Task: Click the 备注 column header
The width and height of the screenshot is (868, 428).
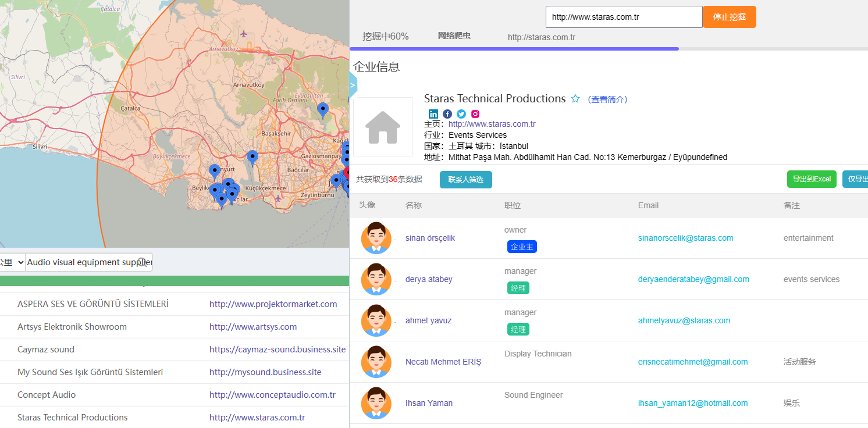Action: pyautogui.click(x=792, y=205)
